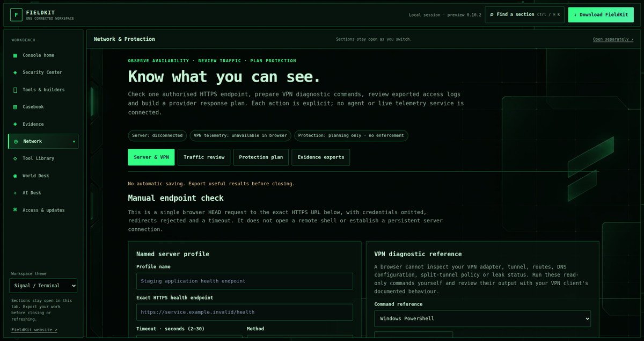
Task: Expand the Workspace theme dropdown
Action: coord(43,286)
